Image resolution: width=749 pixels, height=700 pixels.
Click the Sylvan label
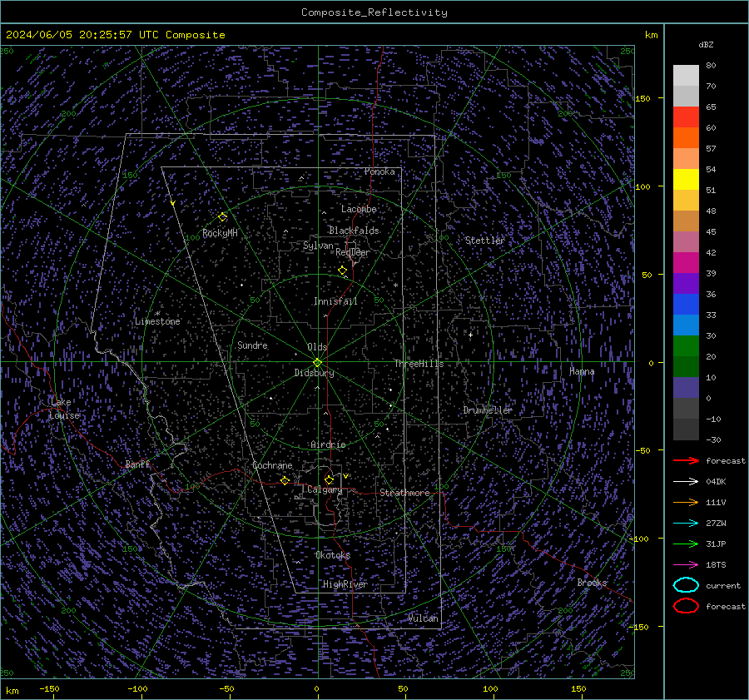pos(318,246)
